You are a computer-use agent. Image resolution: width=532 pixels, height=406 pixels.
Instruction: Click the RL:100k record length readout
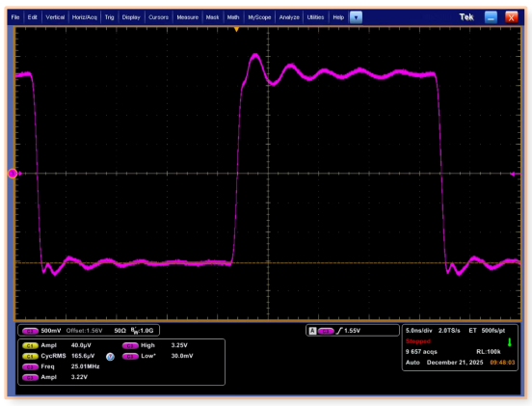[x=489, y=352]
